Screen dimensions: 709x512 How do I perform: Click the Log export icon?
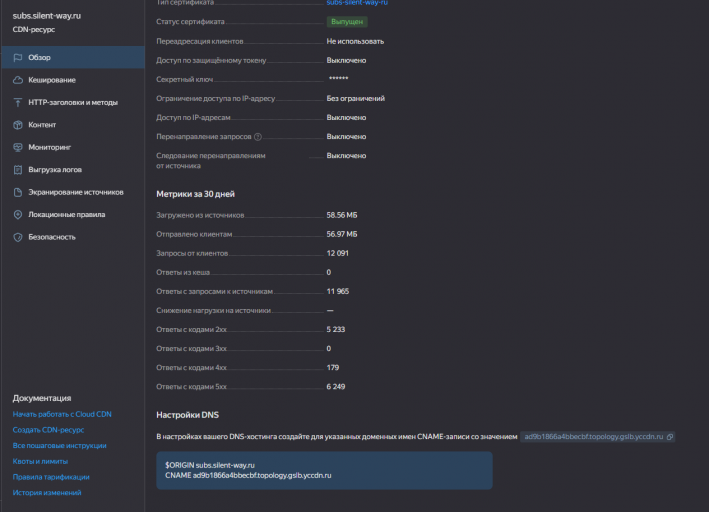click(x=18, y=170)
